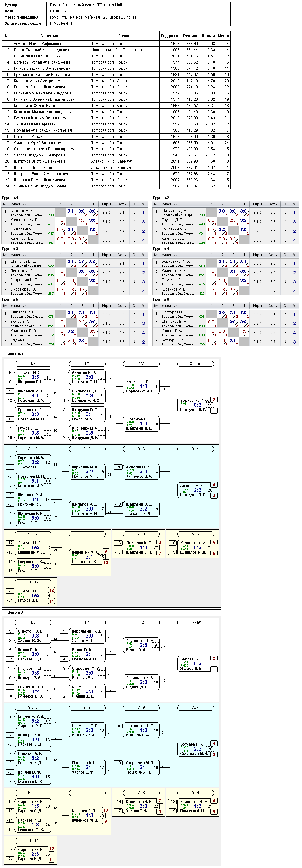
Task: Click the "Год рожд." column header
Action: 170,36
